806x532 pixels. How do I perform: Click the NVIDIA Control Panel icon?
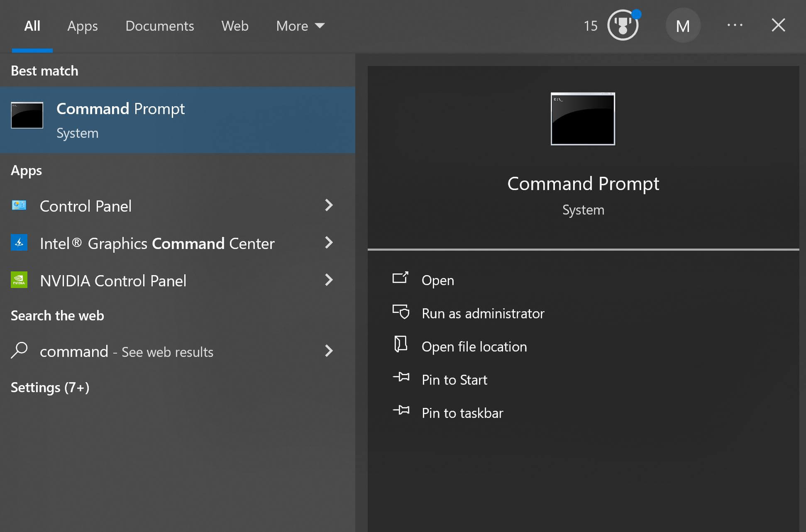pos(19,280)
